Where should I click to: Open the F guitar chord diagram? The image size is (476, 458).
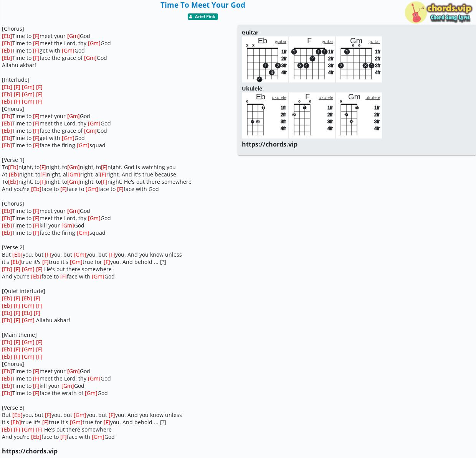pos(312,59)
